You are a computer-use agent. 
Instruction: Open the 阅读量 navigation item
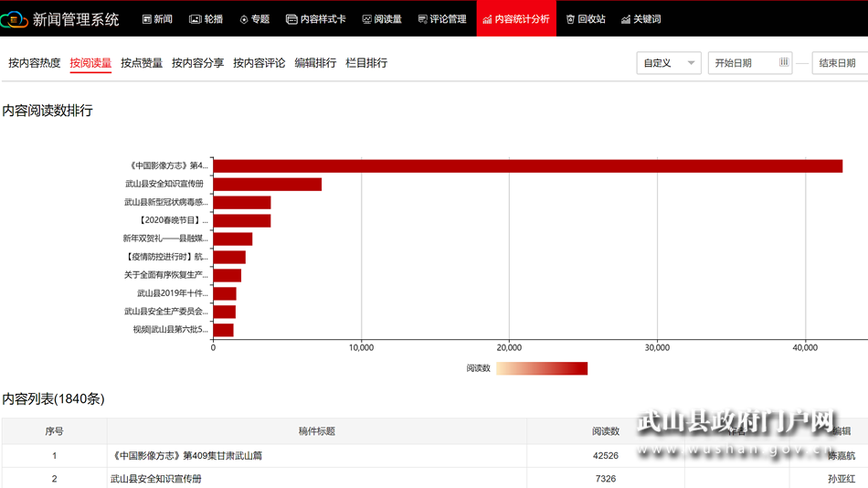pos(381,19)
